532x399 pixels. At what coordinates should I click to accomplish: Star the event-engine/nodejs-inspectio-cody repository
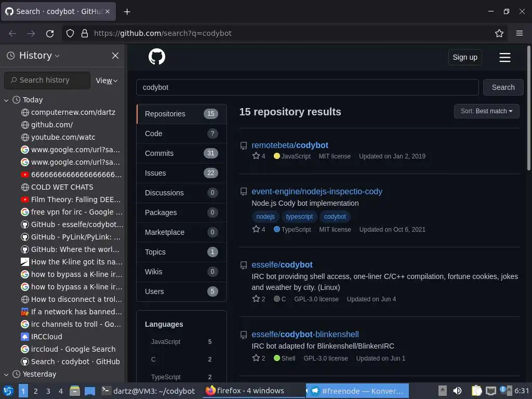(256, 229)
